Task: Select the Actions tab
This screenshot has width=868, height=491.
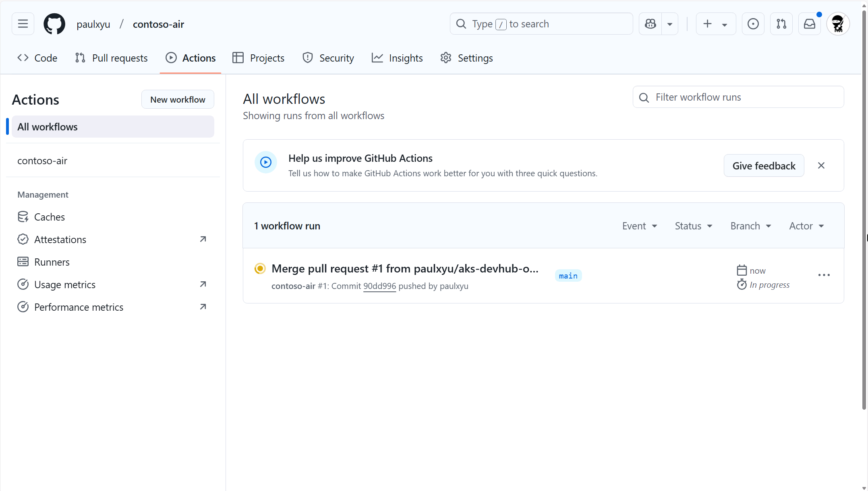Action: tap(191, 58)
